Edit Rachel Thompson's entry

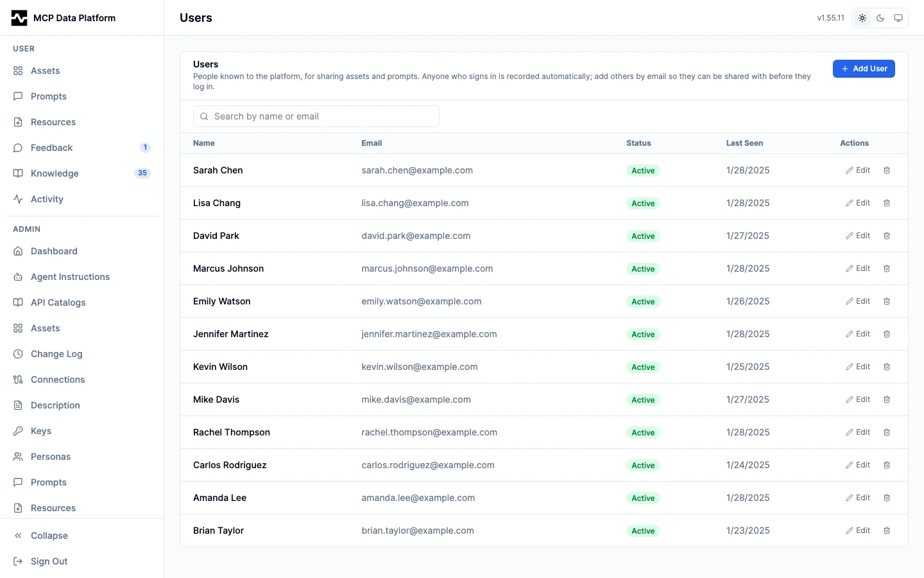[858, 432]
